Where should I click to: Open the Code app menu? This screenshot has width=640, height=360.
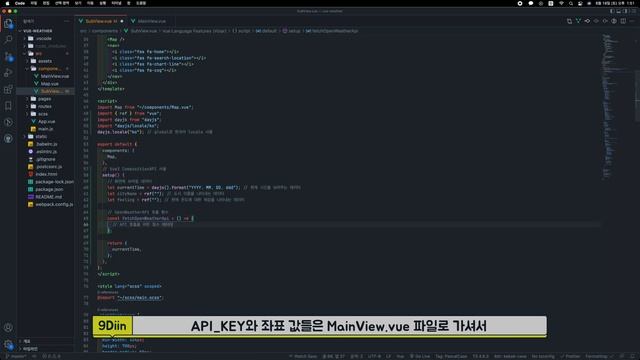pyautogui.click(x=20, y=3)
